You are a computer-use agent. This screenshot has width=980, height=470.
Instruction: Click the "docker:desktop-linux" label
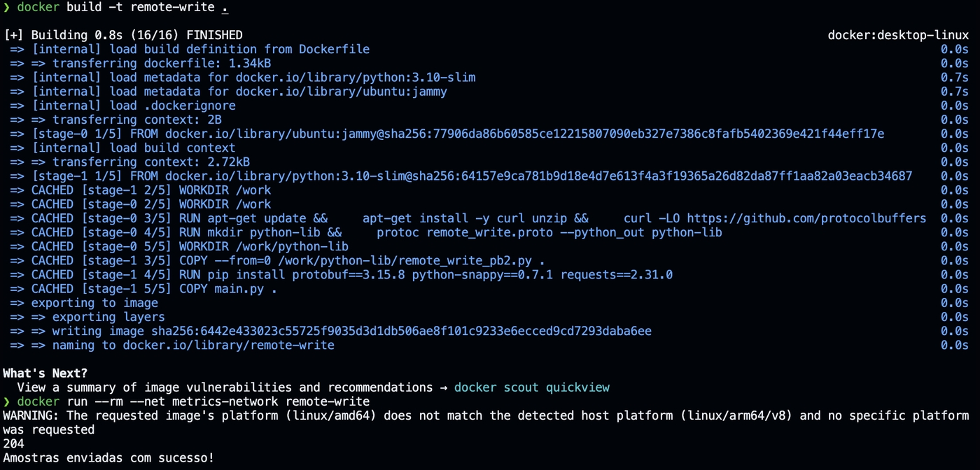point(898,35)
